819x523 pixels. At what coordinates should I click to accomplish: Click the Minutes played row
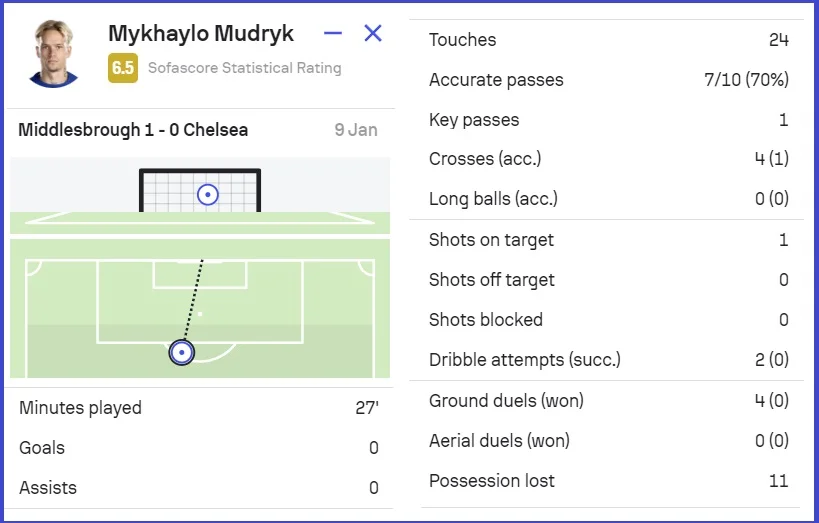click(198, 408)
